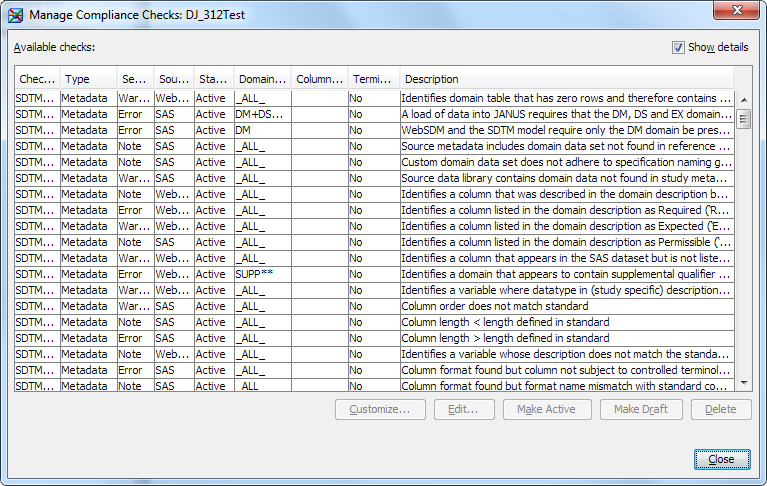The image size is (767, 486).
Task: Toggle the Show details checkbox
Action: click(678, 47)
